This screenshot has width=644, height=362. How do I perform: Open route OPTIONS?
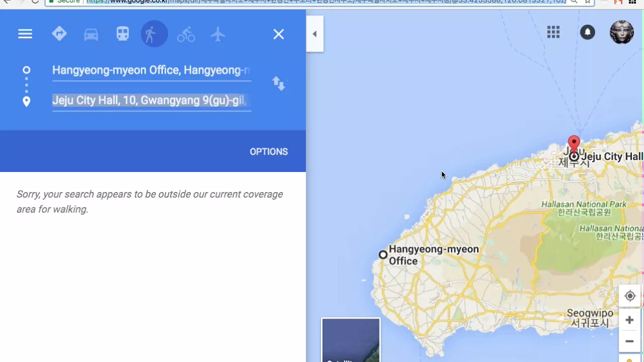(269, 152)
